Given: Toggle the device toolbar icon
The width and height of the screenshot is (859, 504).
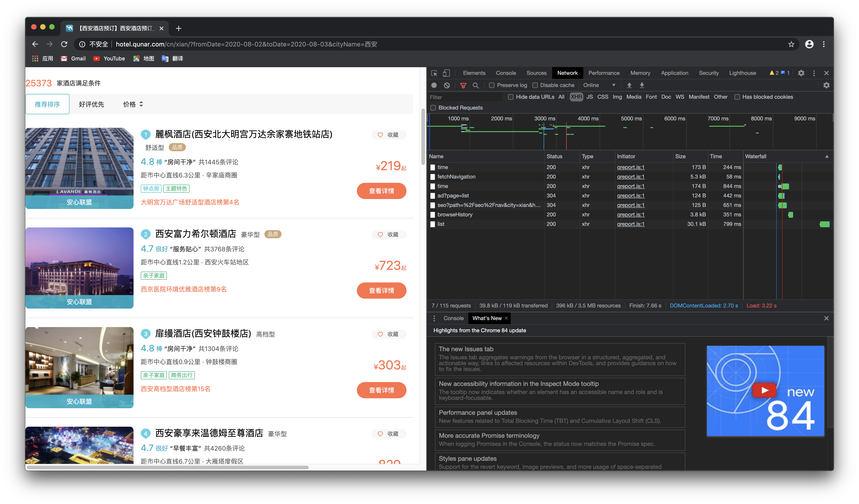Looking at the screenshot, I should click(x=446, y=73).
